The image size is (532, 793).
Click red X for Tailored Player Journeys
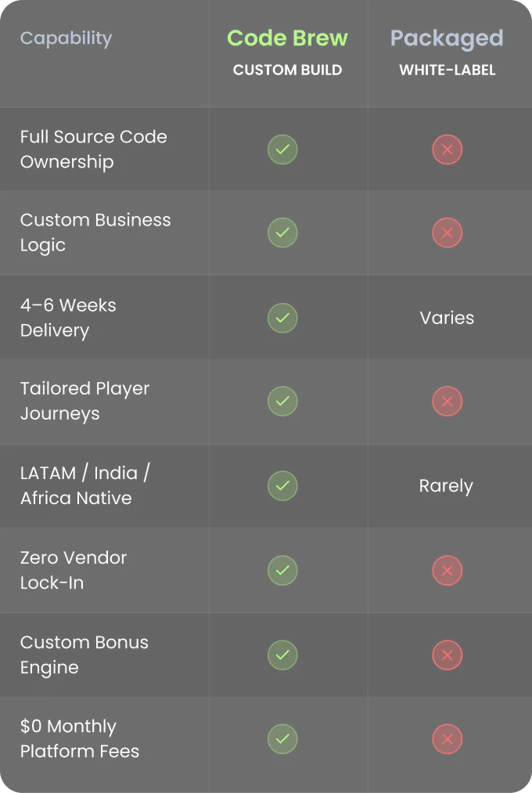coord(448,402)
